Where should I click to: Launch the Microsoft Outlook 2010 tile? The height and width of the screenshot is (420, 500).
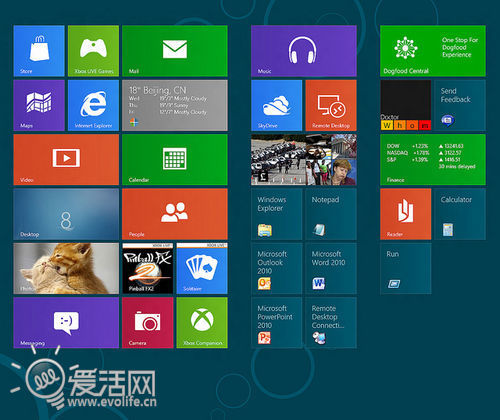coord(277,268)
